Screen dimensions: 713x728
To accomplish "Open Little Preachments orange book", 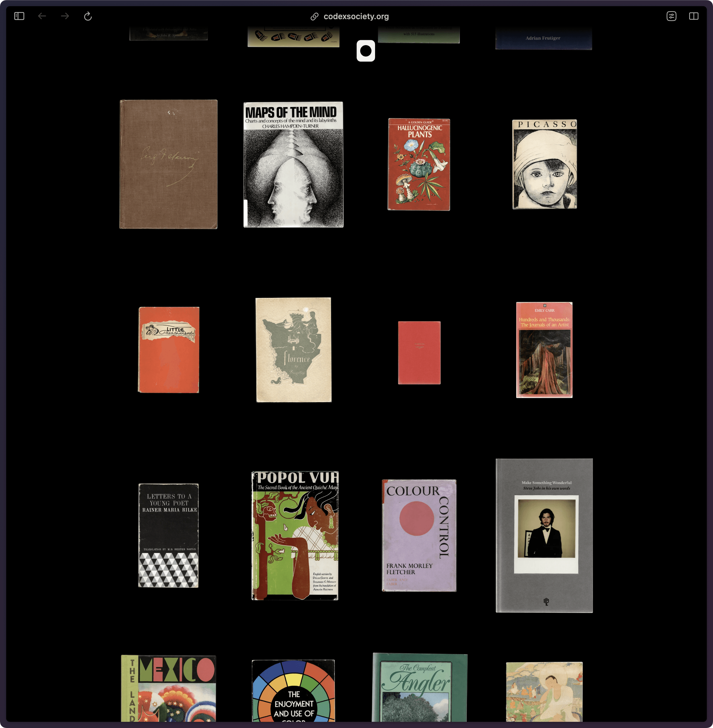I will pos(169,349).
